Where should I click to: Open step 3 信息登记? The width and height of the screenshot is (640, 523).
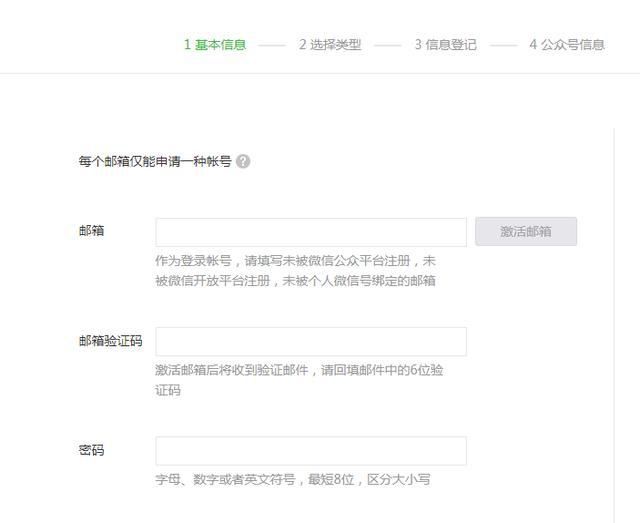tap(446, 45)
